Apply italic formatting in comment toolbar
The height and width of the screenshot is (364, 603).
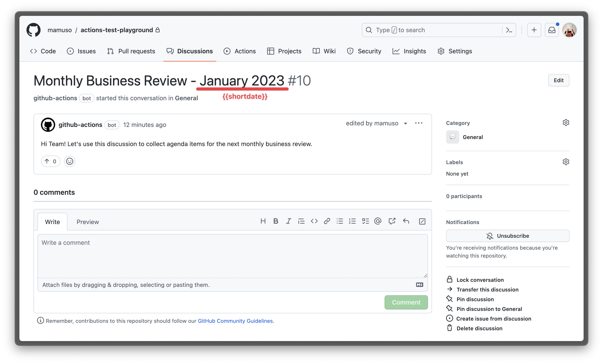click(x=288, y=221)
